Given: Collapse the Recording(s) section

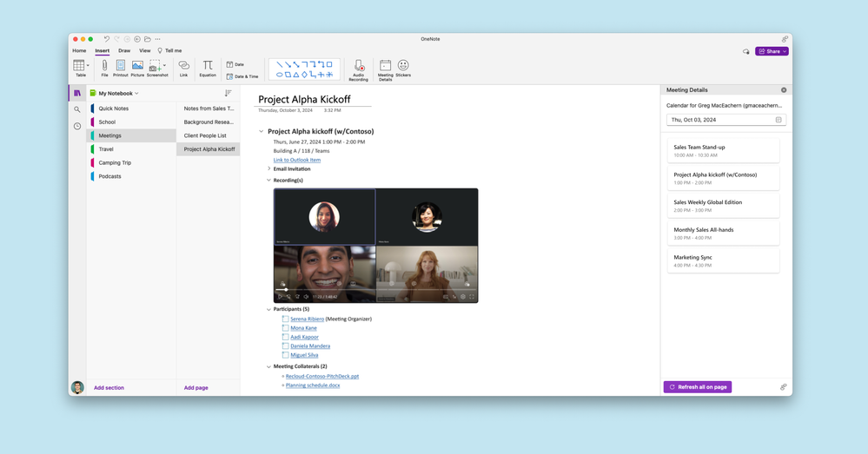Looking at the screenshot, I should coord(269,181).
